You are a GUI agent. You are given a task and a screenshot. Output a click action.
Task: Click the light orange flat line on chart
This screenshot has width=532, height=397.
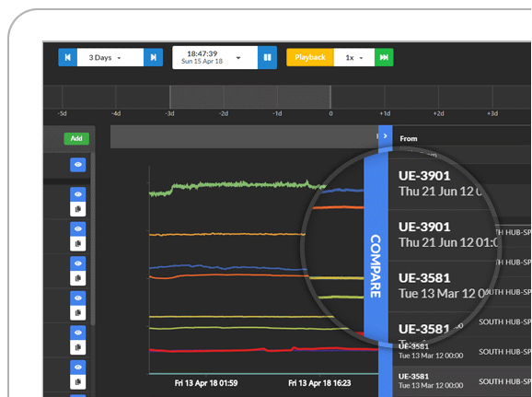[x=227, y=234]
